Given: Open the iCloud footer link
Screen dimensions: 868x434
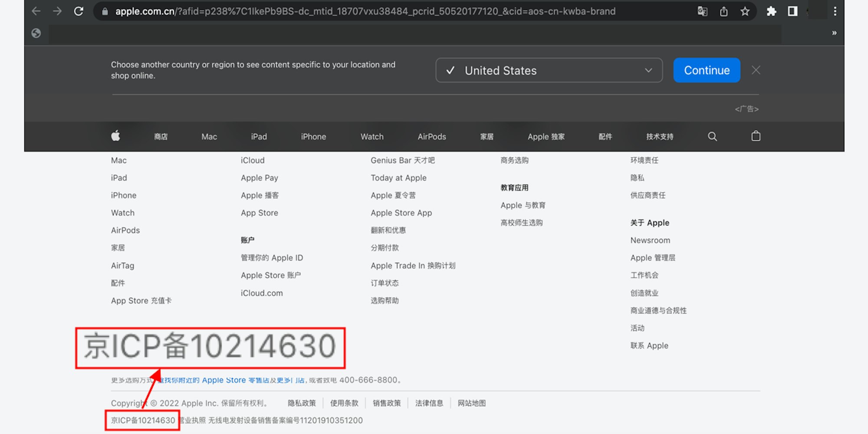Looking at the screenshot, I should pos(253,160).
